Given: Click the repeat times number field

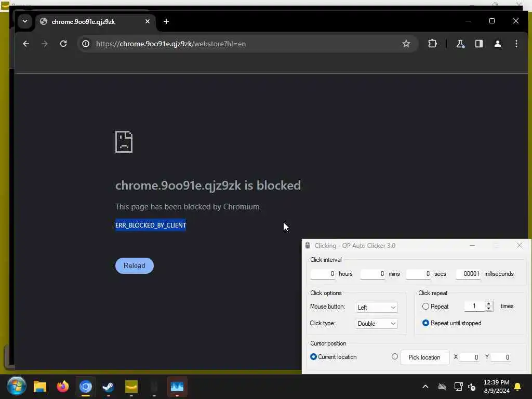Looking at the screenshot, I should click(x=474, y=307).
